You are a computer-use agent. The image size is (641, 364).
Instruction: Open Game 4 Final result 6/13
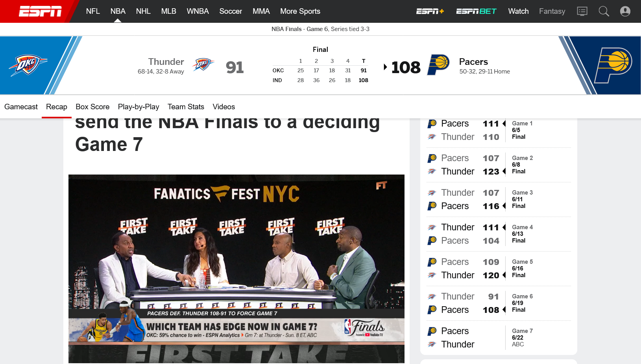[522, 234]
